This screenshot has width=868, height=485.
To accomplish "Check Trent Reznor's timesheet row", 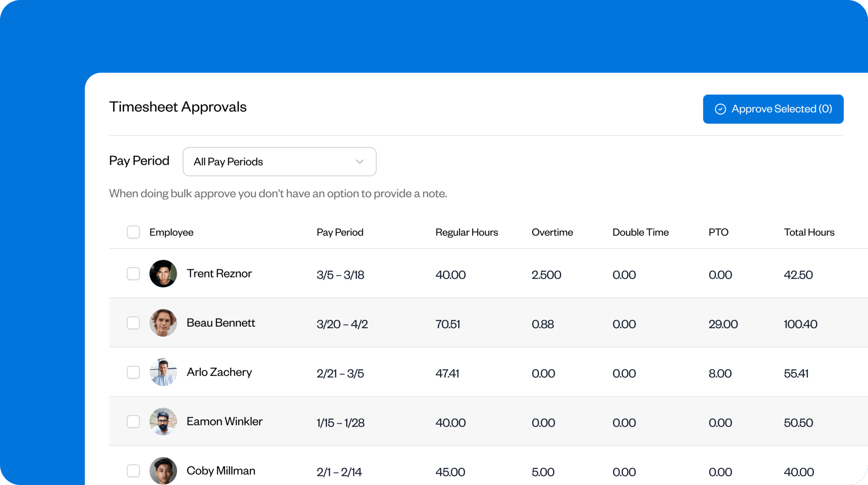I will tap(133, 273).
